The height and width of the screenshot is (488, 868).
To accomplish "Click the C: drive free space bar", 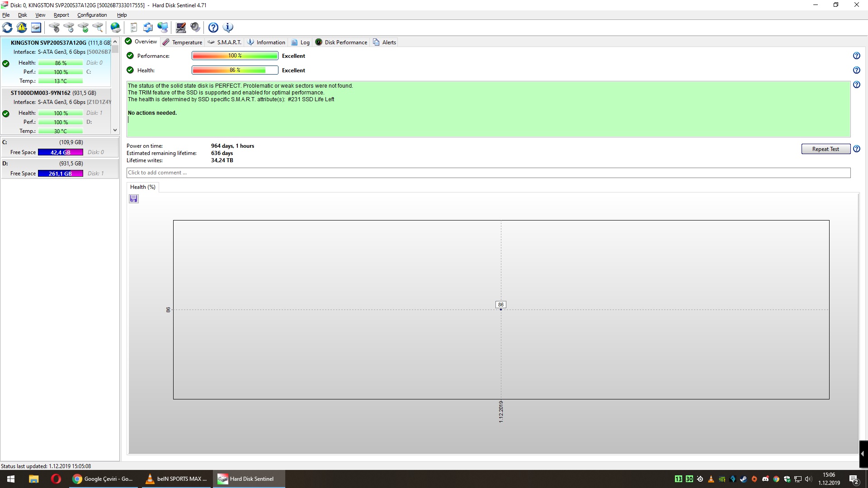I will pos(61,152).
